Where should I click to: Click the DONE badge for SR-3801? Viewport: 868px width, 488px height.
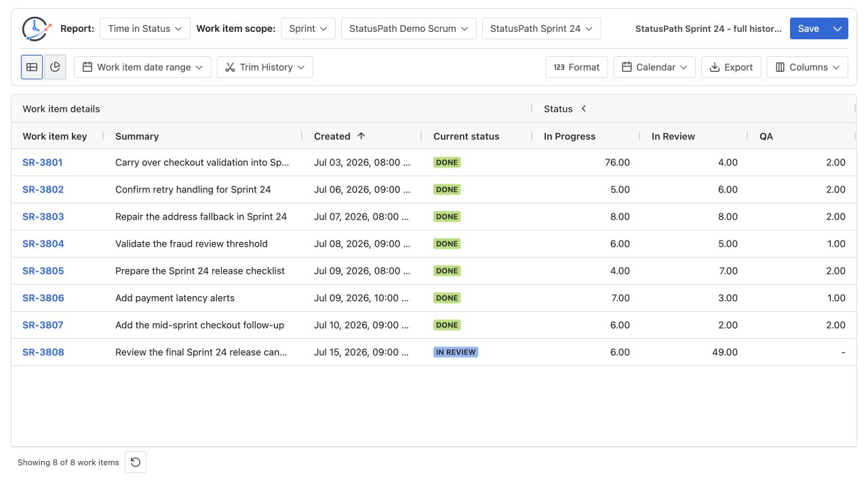pos(447,163)
